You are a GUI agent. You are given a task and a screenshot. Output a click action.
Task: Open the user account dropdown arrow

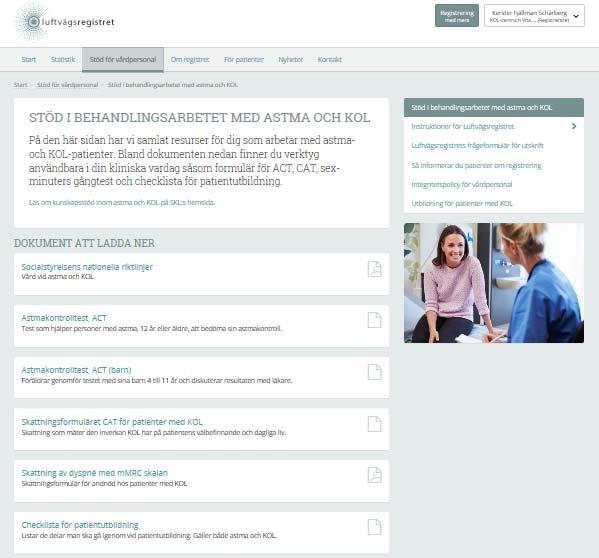click(576, 16)
